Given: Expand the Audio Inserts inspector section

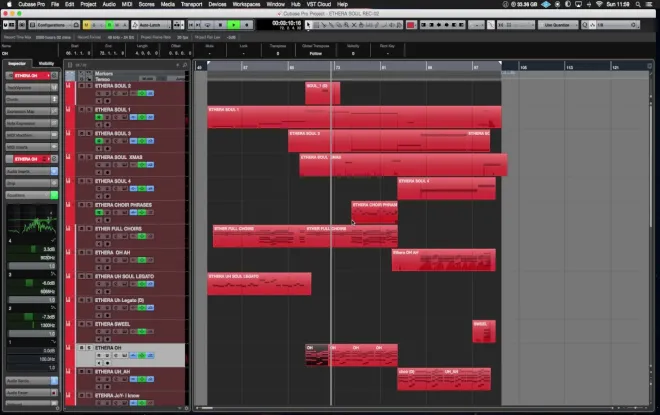Looking at the screenshot, I should pyautogui.click(x=32, y=171).
